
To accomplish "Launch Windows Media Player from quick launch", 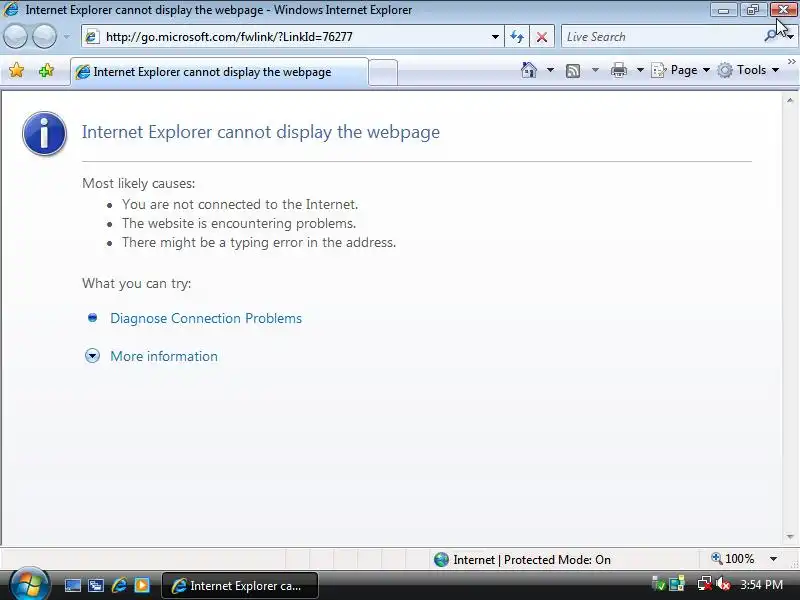I will pyautogui.click(x=142, y=585).
